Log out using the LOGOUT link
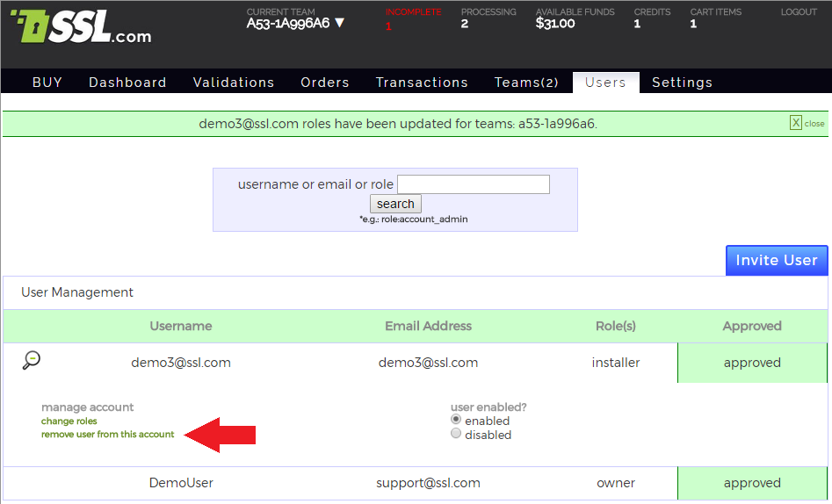832x504 pixels. click(798, 12)
